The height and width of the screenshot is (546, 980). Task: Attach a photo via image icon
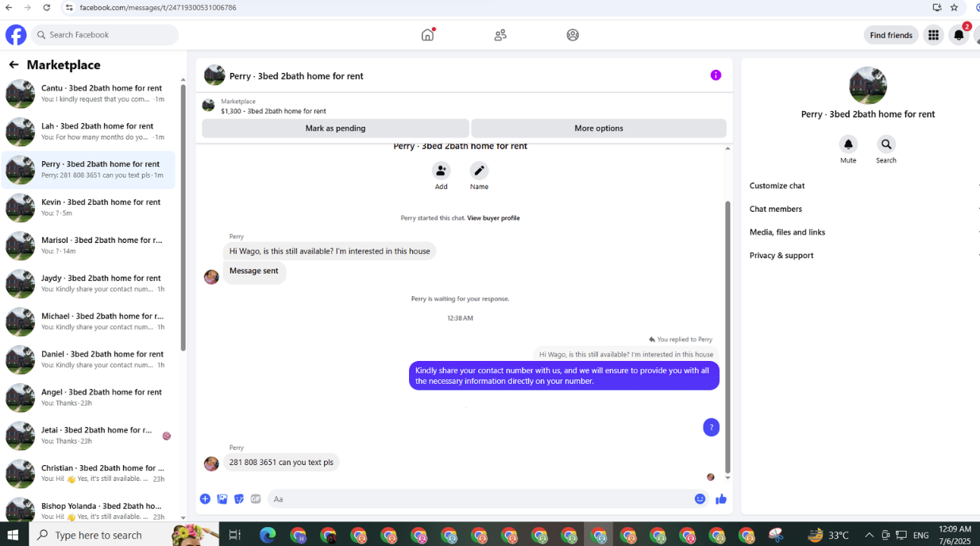(x=222, y=499)
